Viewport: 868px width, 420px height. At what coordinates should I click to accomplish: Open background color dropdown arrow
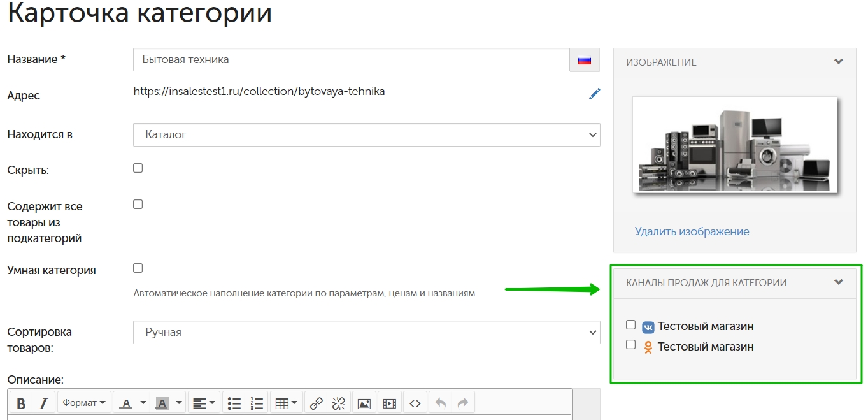[179, 403]
